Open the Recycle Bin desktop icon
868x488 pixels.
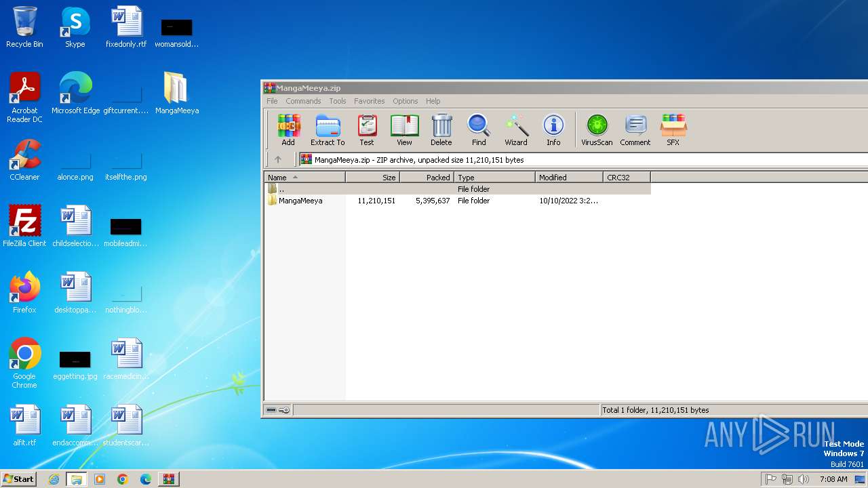pyautogui.click(x=24, y=27)
